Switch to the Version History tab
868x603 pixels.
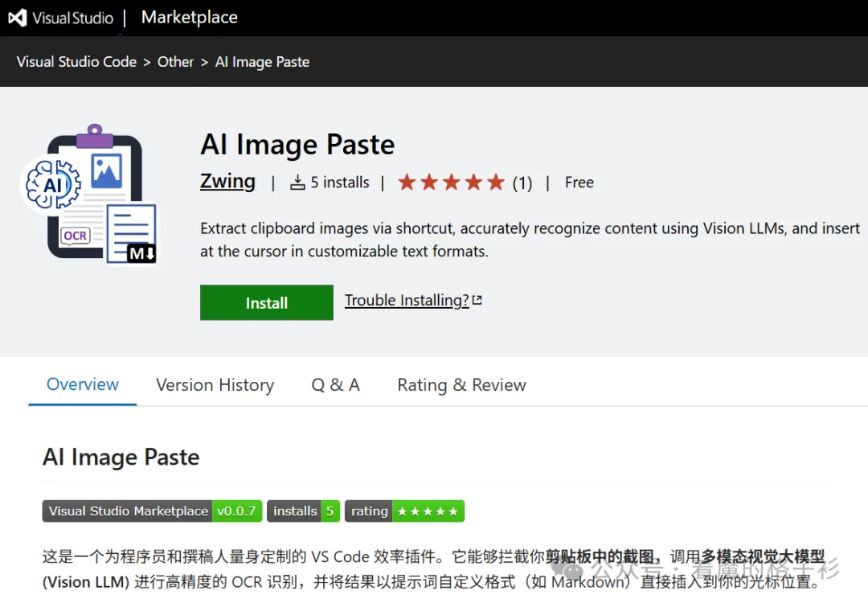215,385
